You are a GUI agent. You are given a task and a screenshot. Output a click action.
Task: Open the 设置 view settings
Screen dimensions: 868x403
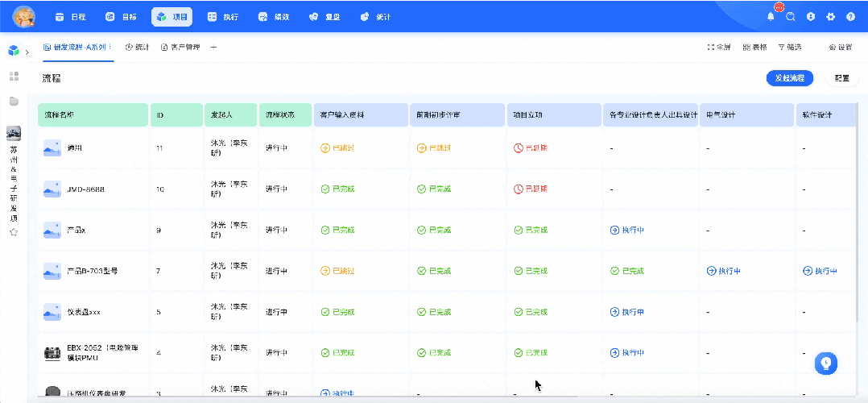tap(841, 47)
